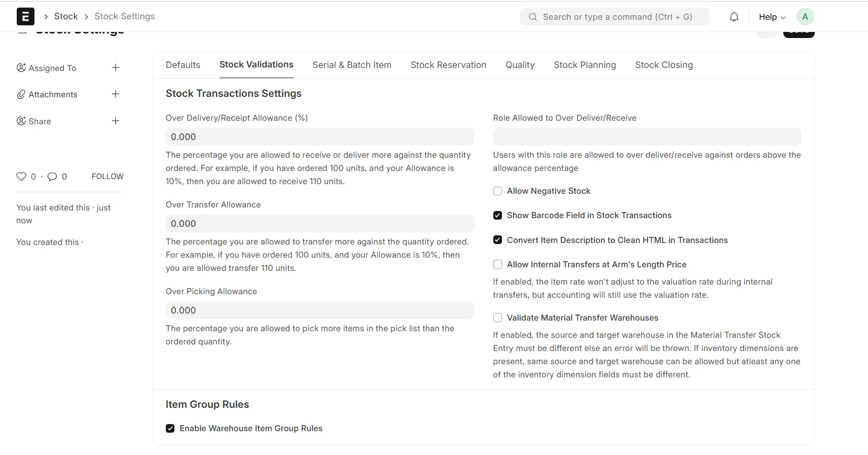Click the plus icon beside Share

tap(116, 121)
